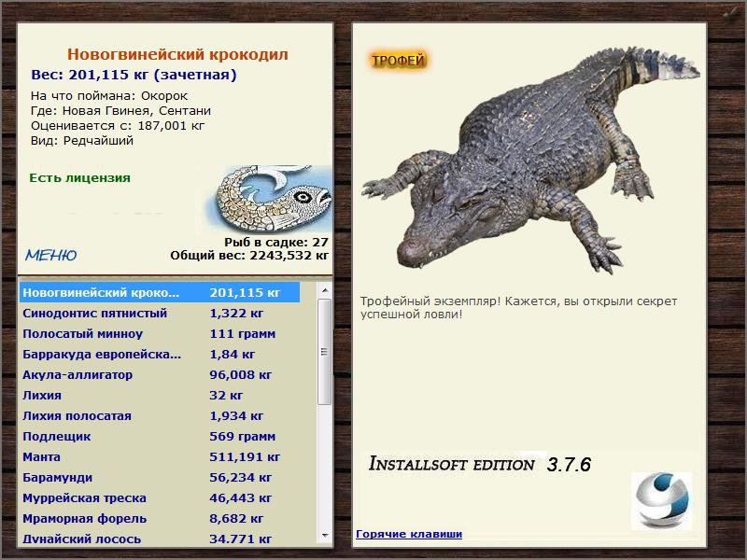Click the crocodile trophy picture

pos(529,160)
